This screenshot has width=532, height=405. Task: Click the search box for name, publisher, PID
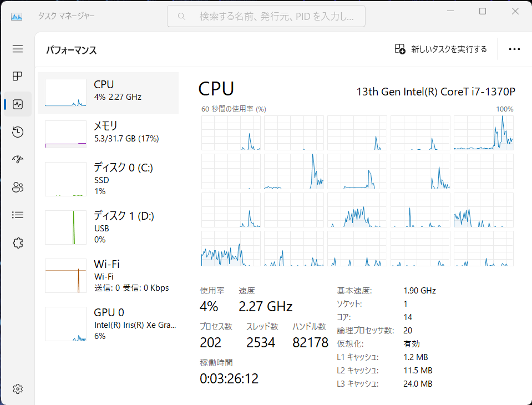pyautogui.click(x=266, y=17)
